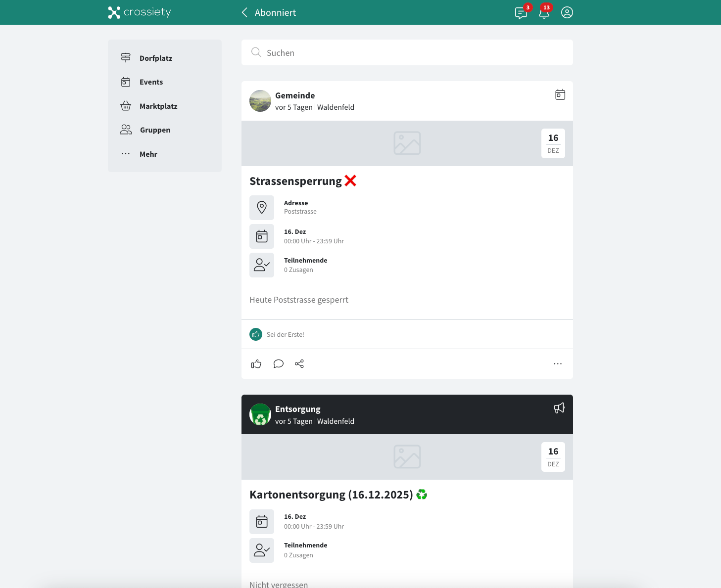This screenshot has width=721, height=588.
Task: Open more options for Strassensperrung post
Action: point(558,364)
